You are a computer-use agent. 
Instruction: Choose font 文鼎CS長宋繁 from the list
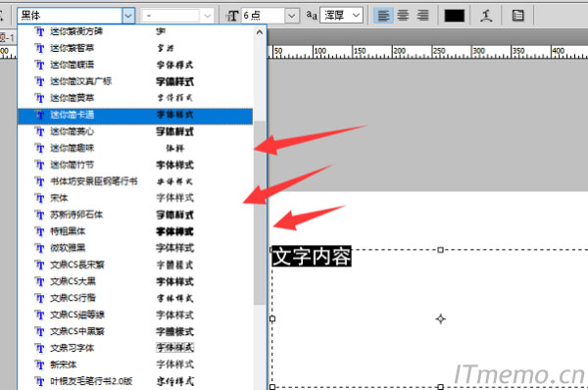pyautogui.click(x=135, y=265)
